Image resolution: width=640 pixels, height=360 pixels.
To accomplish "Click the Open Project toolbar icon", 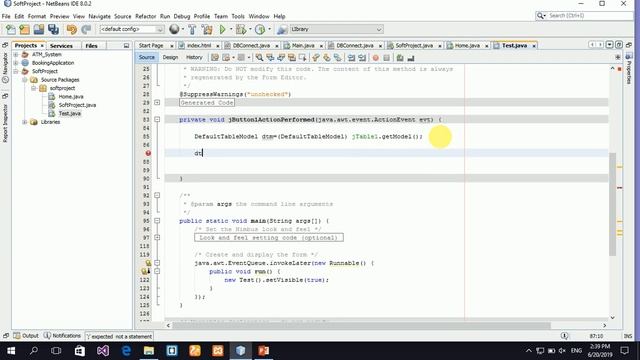I will [39, 29].
